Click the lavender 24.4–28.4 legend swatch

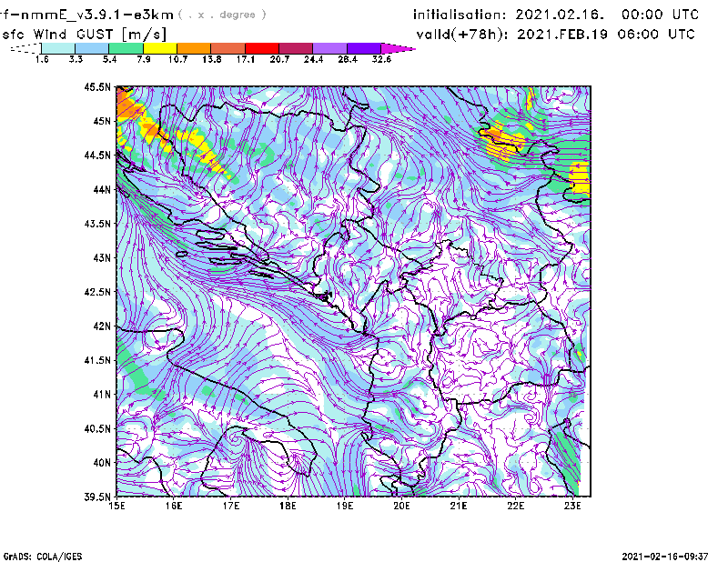pos(330,48)
